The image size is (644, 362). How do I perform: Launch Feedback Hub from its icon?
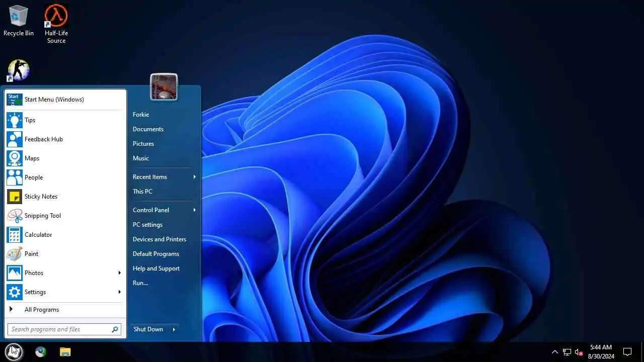(x=15, y=139)
